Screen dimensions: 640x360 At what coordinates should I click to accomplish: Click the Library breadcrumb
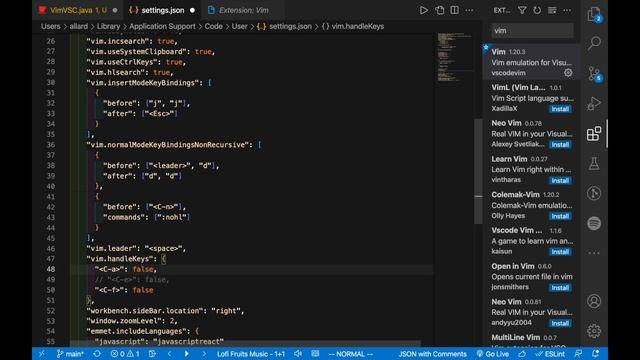tap(108, 26)
